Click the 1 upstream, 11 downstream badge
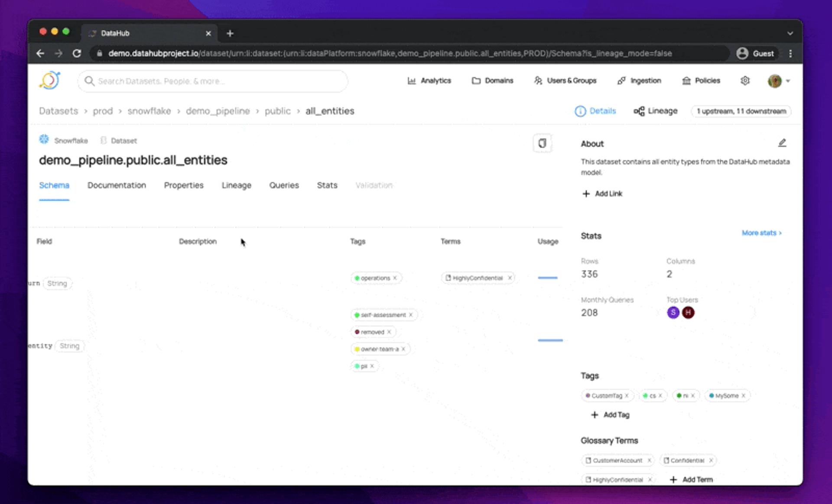This screenshot has height=504, width=832. click(741, 111)
